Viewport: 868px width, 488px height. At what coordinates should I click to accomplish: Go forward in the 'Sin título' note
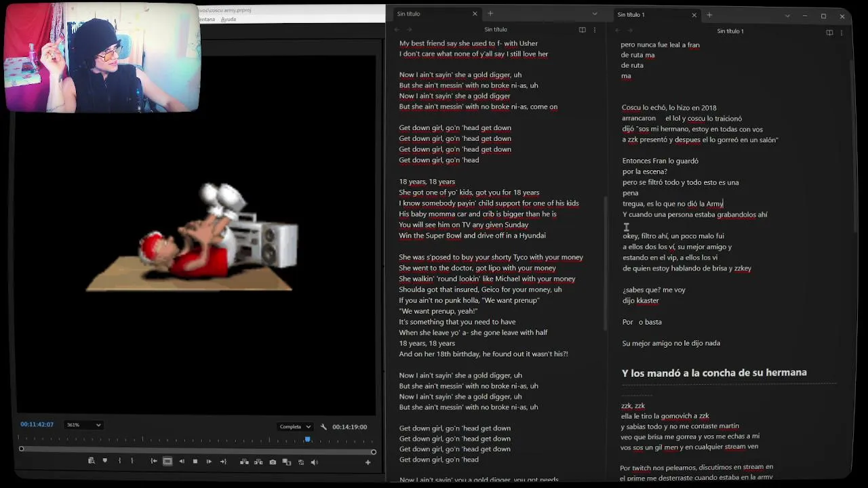tap(409, 30)
